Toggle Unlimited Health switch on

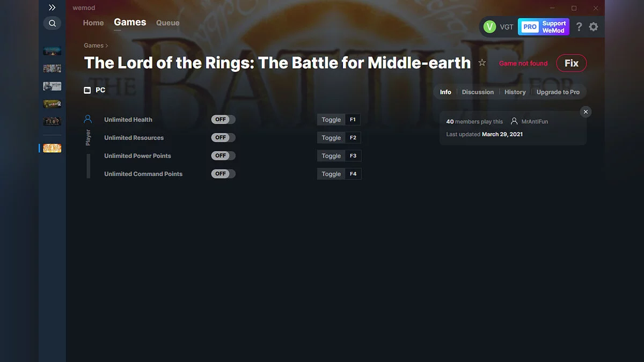(x=223, y=120)
